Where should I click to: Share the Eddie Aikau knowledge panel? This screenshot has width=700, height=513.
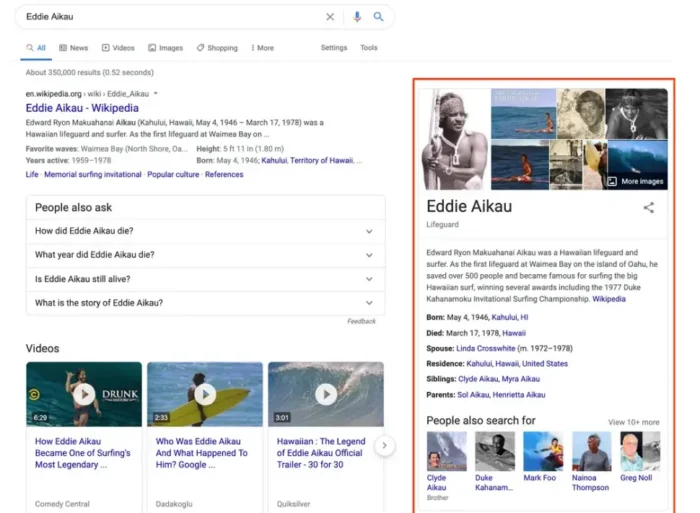[649, 208]
